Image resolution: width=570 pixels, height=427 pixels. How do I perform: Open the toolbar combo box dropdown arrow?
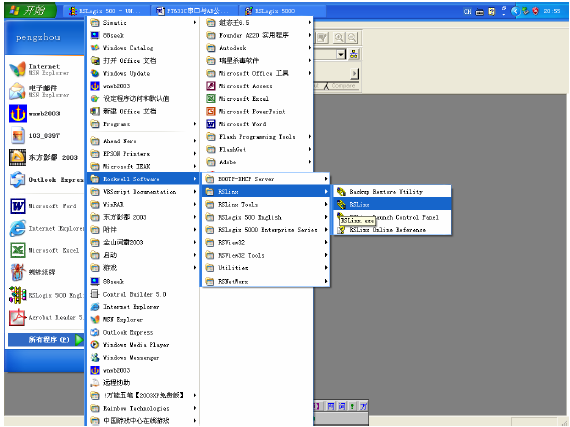click(x=341, y=55)
